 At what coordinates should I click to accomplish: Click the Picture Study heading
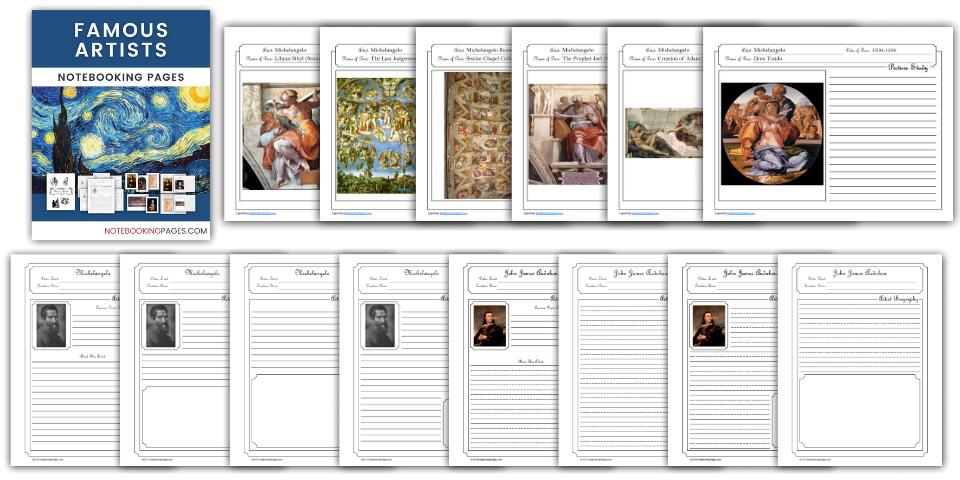coord(910,68)
